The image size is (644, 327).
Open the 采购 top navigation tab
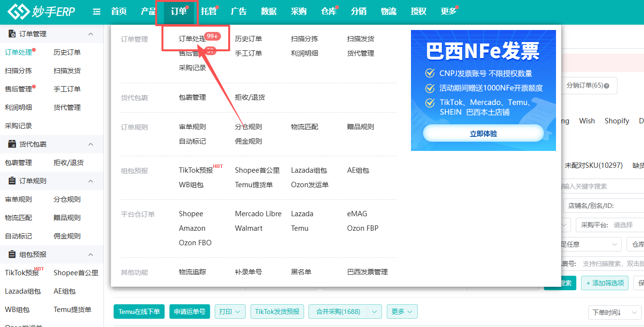[299, 12]
